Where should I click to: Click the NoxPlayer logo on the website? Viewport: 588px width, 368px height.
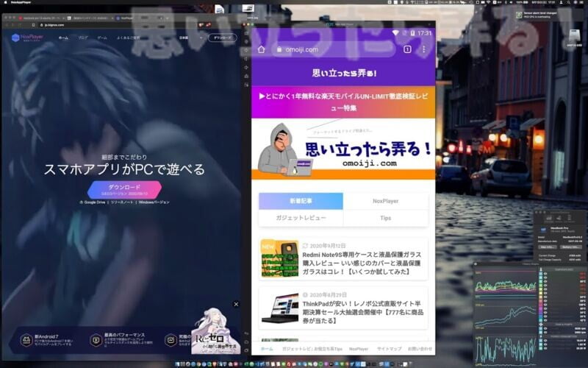(27, 38)
